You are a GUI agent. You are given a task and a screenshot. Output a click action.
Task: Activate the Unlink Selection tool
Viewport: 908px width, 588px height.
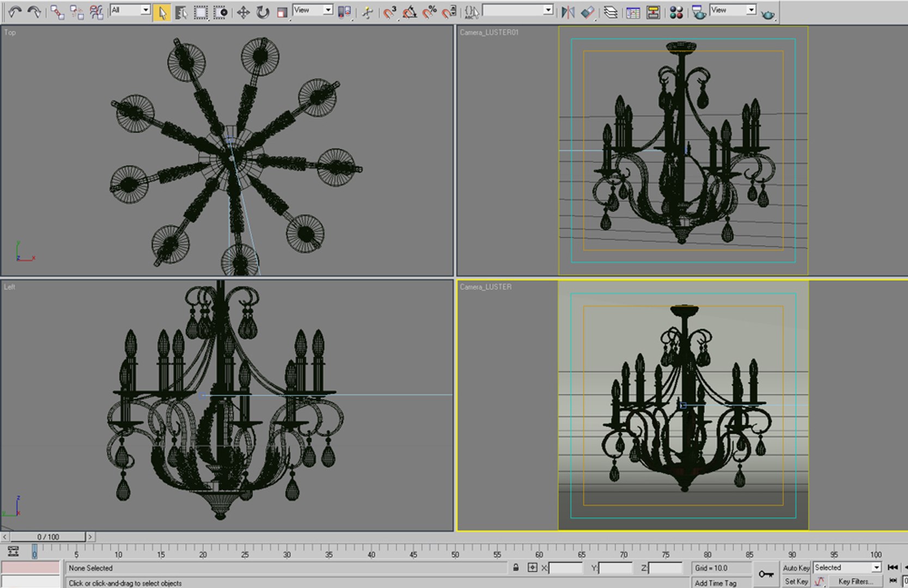(x=77, y=12)
